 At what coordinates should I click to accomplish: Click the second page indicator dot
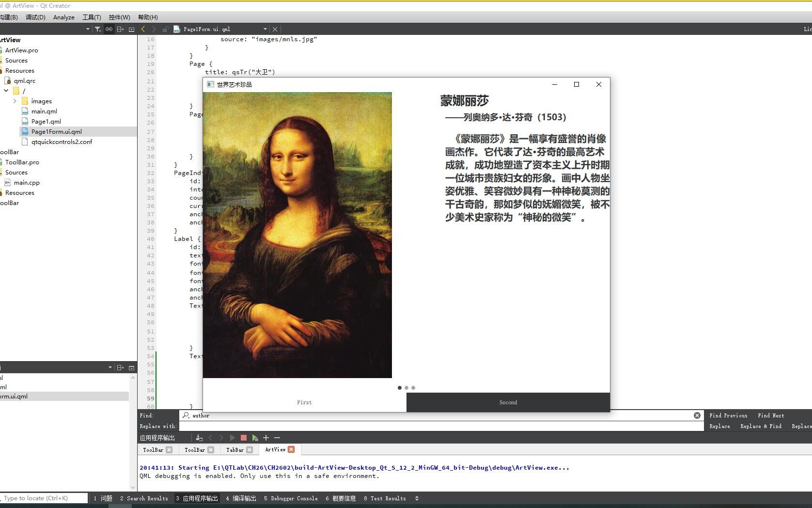tap(406, 388)
